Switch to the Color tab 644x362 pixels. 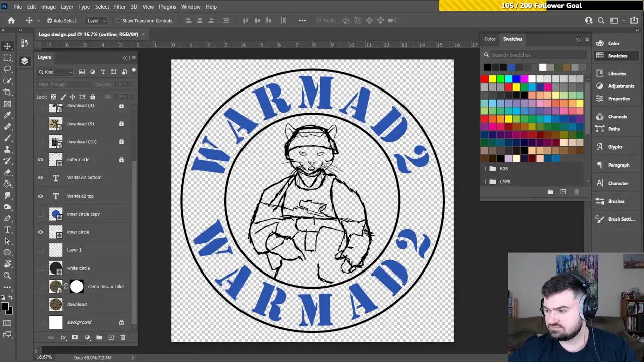point(490,39)
